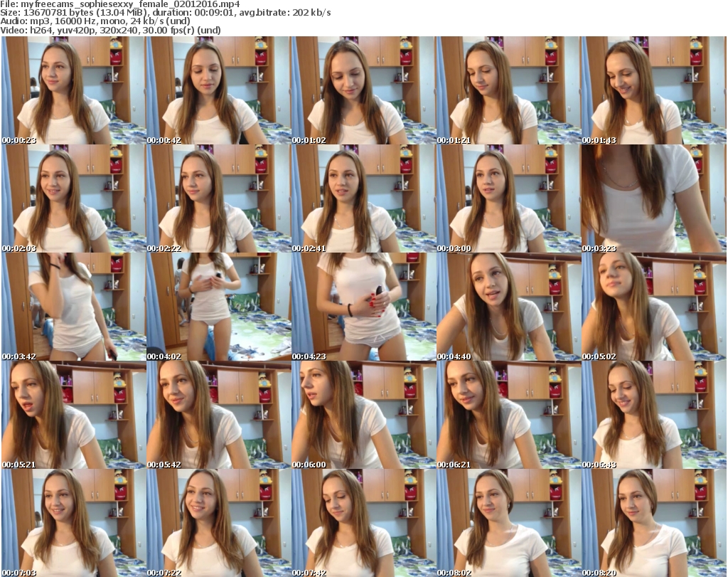728x577 pixels.
Task: Select the thumbnail frame stamped 00:00:42
Action: 219,90
